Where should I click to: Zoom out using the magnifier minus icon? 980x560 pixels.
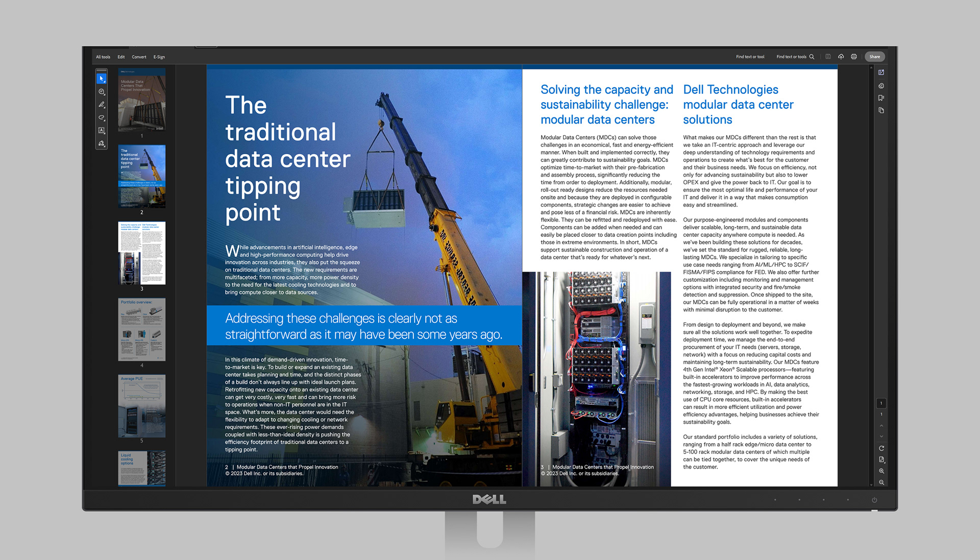tap(881, 482)
